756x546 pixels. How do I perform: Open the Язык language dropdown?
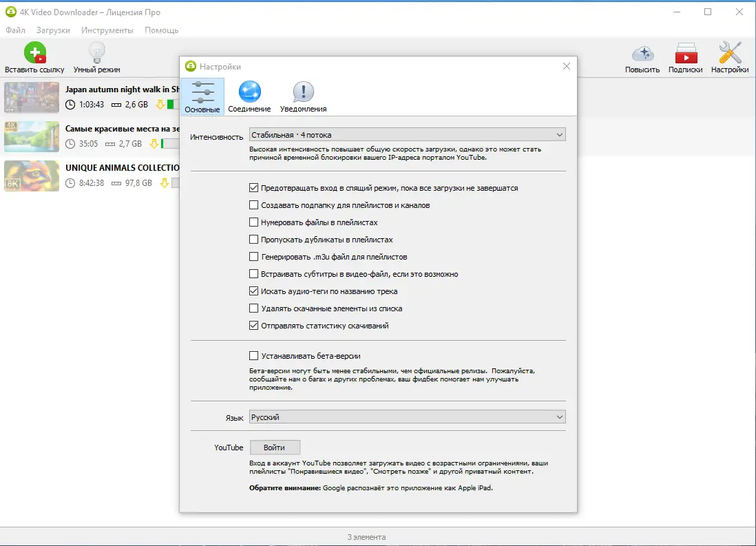pos(406,417)
